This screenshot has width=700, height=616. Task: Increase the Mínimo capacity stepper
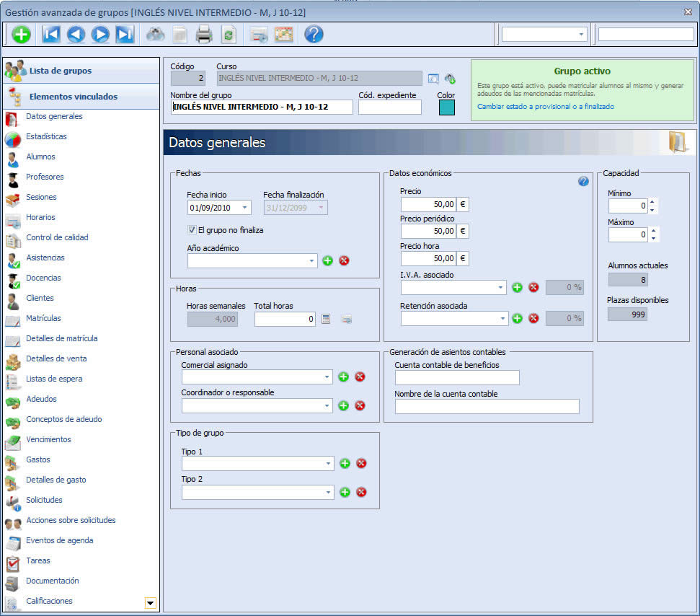tap(652, 202)
